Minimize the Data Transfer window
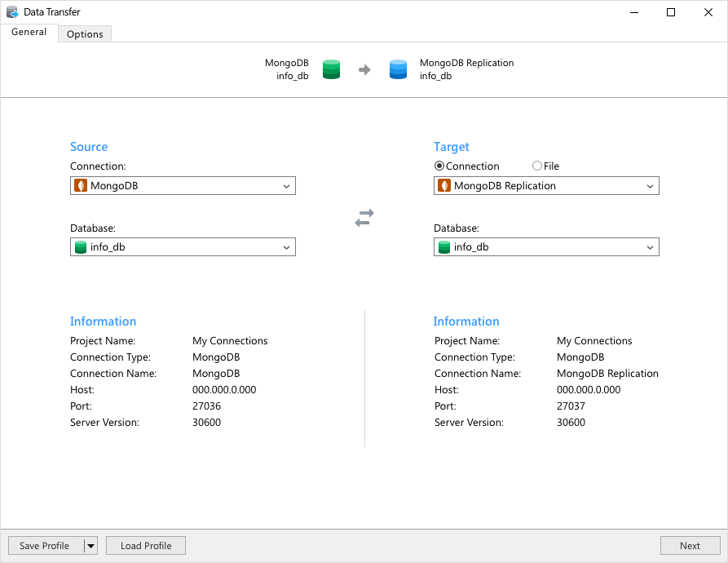The height and width of the screenshot is (563, 728). tap(634, 12)
